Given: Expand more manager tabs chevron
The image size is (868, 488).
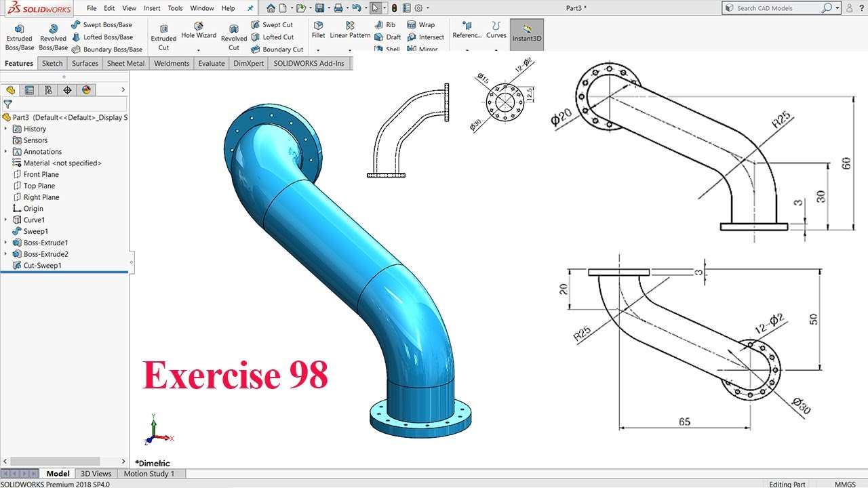Looking at the screenshot, I should click(x=123, y=90).
